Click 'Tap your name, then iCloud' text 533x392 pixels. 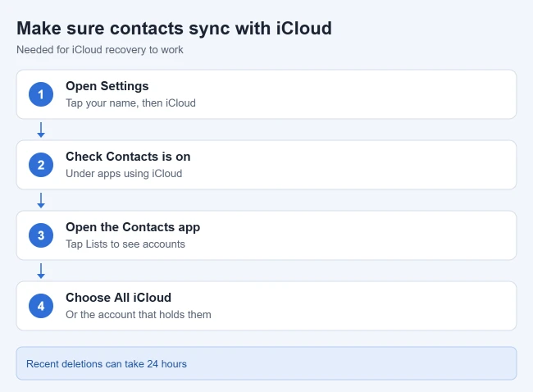tap(130, 103)
